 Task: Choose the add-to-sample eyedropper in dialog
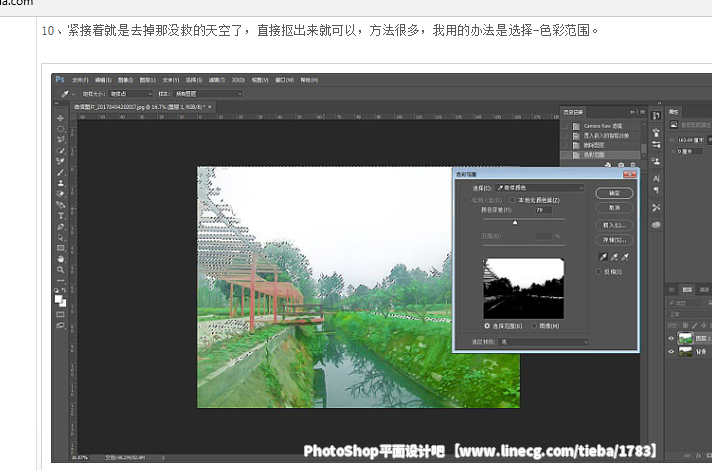(614, 257)
